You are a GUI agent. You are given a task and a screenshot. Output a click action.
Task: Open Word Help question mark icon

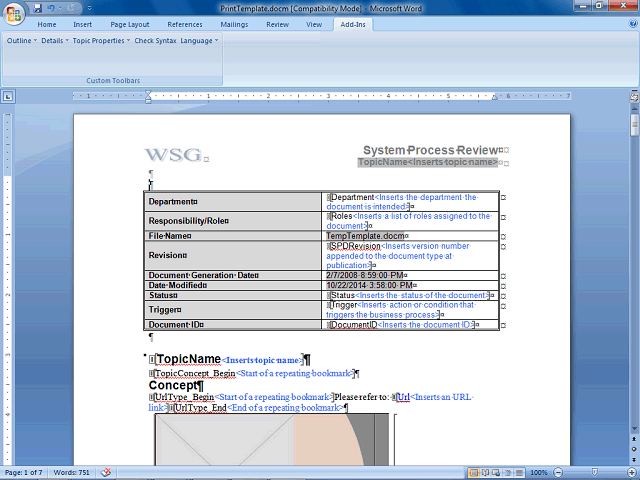pyautogui.click(x=632, y=24)
